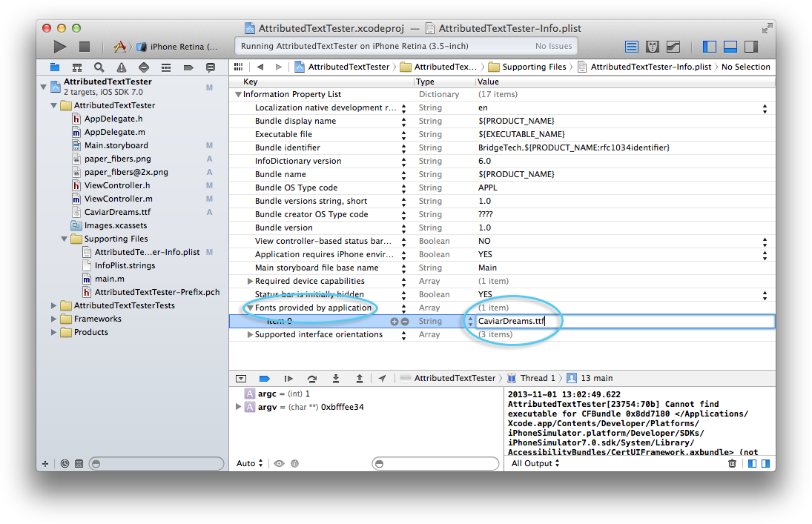The width and height of the screenshot is (812, 524).
Task: Select the AttributedTextTester project breadcrumb
Action: (342, 67)
